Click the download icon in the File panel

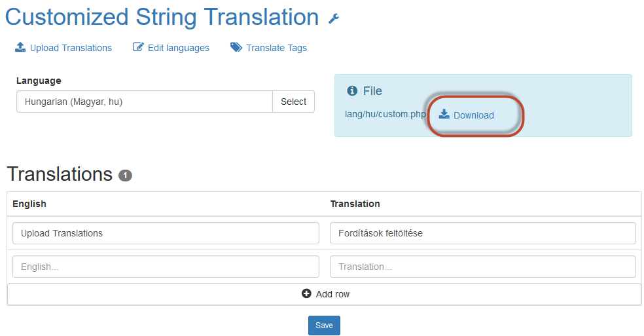point(444,114)
